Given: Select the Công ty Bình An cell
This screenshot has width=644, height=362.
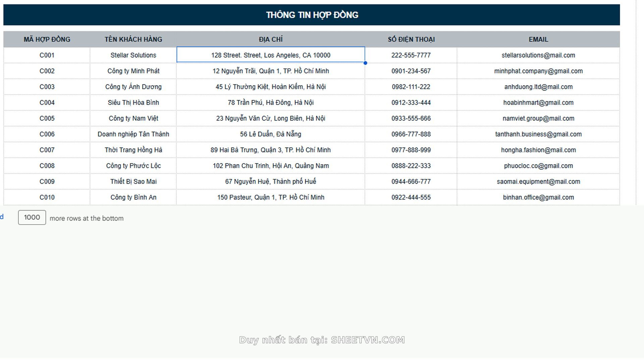Looking at the screenshot, I should point(133,197).
